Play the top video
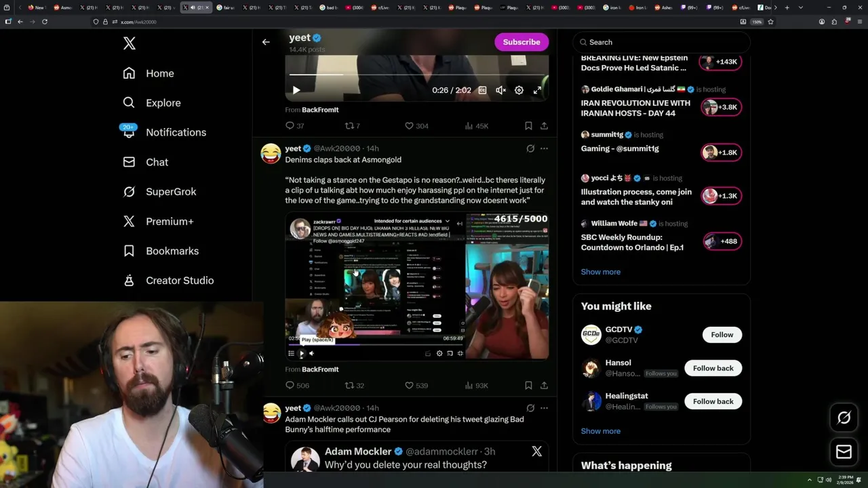 click(296, 90)
